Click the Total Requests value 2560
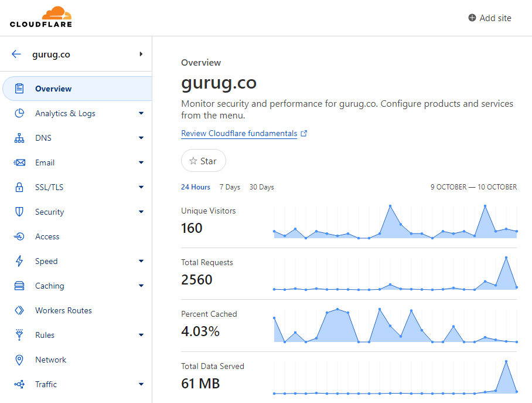Image resolution: width=532 pixels, height=403 pixels. pos(197,280)
